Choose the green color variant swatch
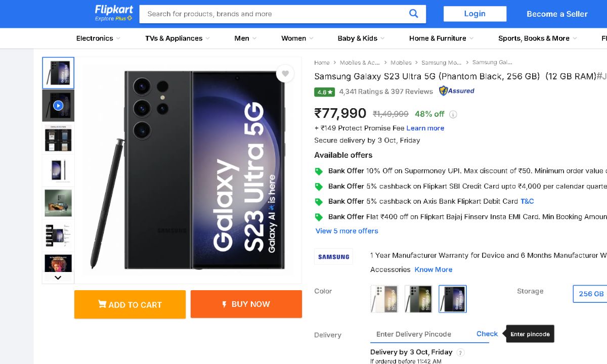 [x=418, y=299]
